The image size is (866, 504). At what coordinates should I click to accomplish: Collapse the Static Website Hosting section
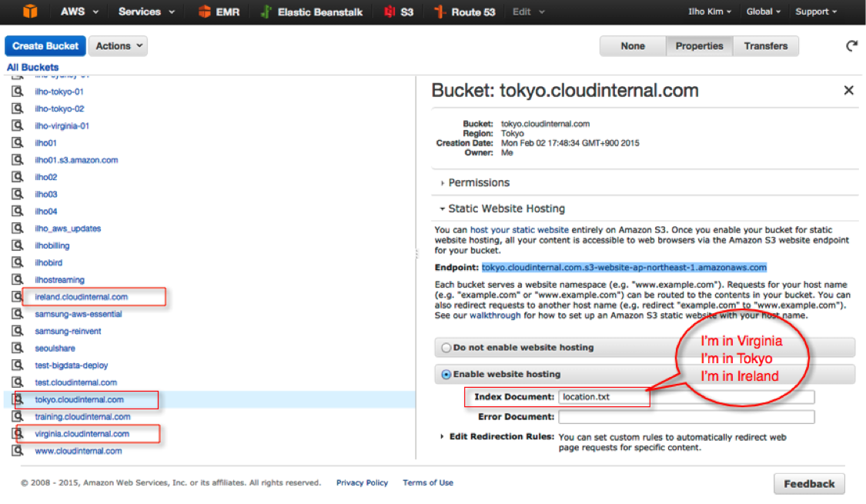click(x=502, y=209)
